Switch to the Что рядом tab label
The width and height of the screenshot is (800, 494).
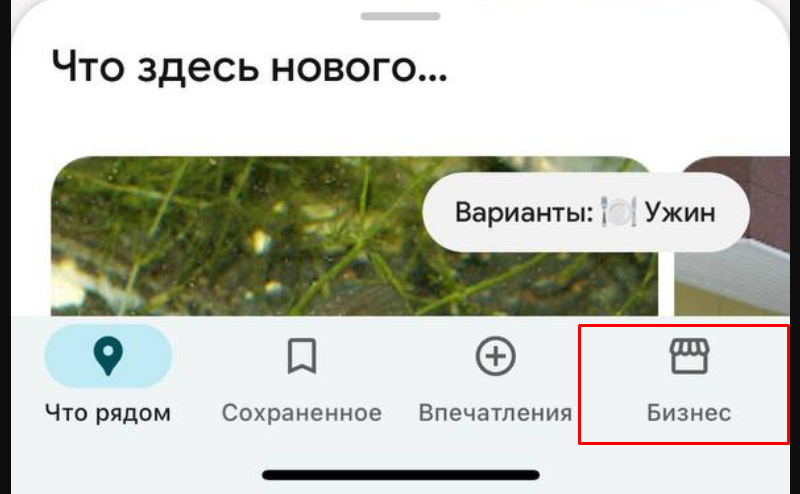(108, 413)
